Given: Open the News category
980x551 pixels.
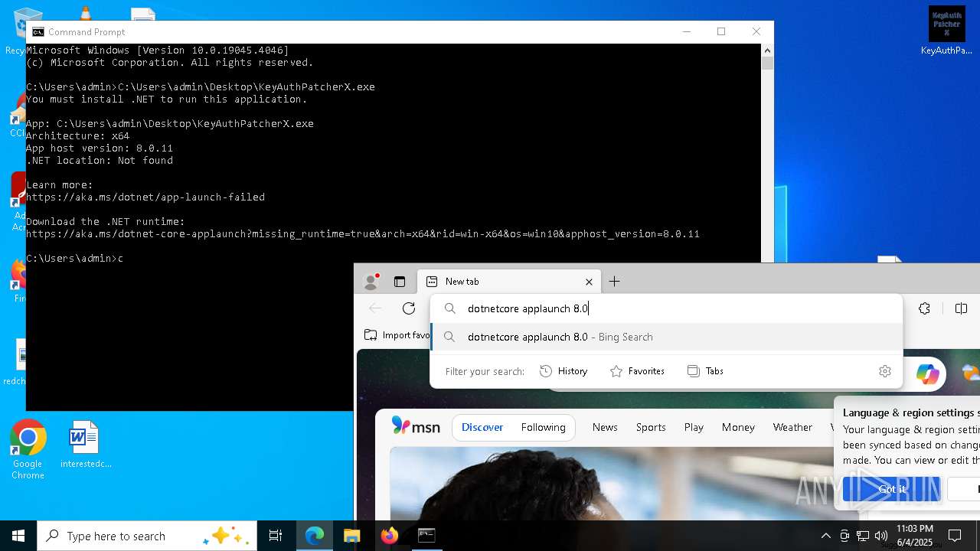Looking at the screenshot, I should [x=605, y=428].
